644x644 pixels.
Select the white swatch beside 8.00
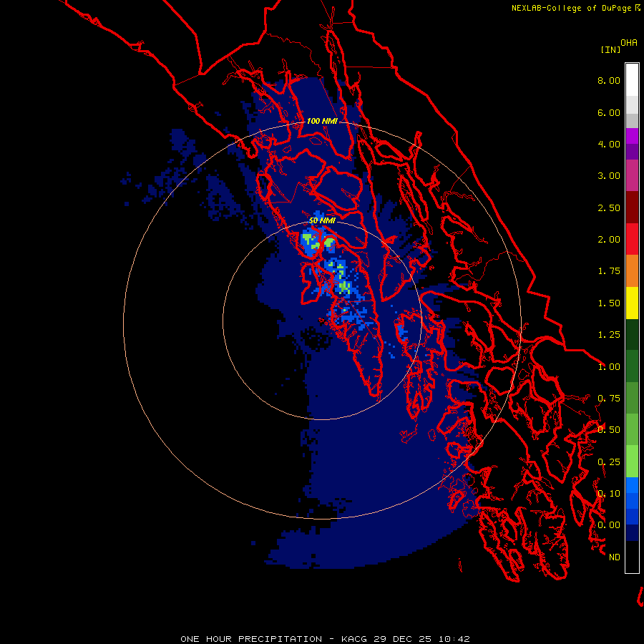point(632,80)
